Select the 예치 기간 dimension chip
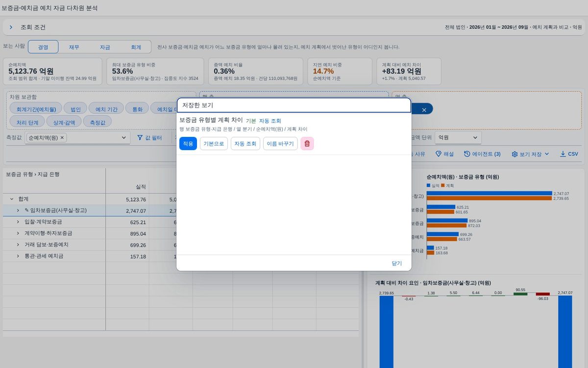This screenshot has width=588, height=368. pos(106,108)
